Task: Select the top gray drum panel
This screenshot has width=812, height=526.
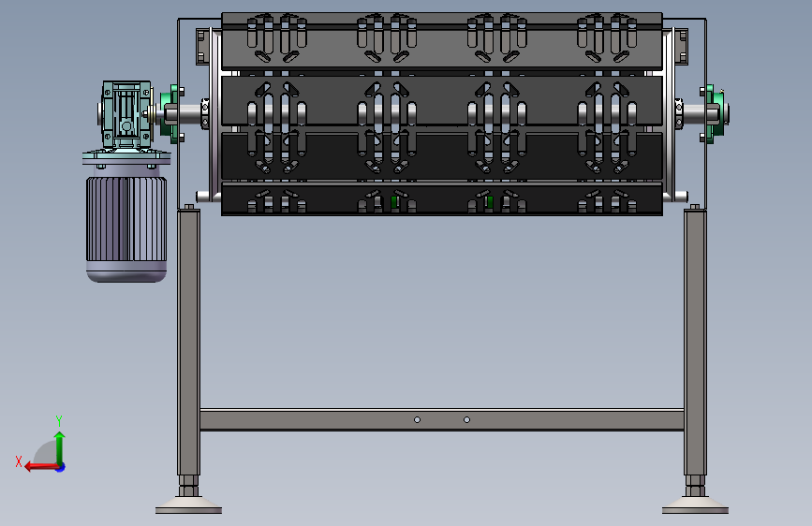Action: [442, 41]
